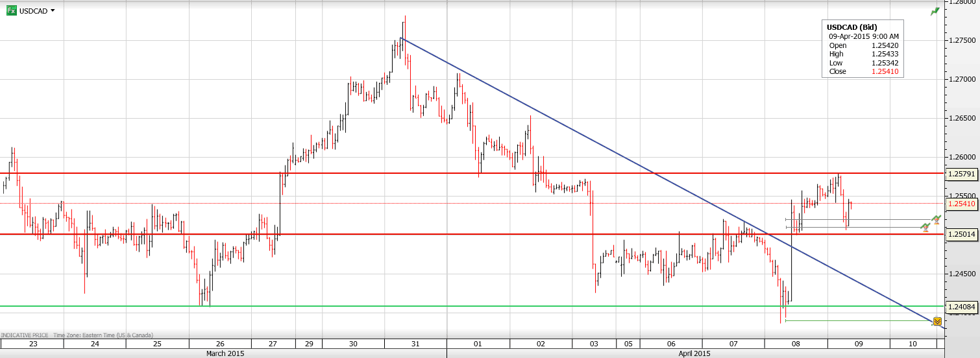Click date 31 on the time axis
The width and height of the screenshot is (980, 358).
click(x=415, y=344)
